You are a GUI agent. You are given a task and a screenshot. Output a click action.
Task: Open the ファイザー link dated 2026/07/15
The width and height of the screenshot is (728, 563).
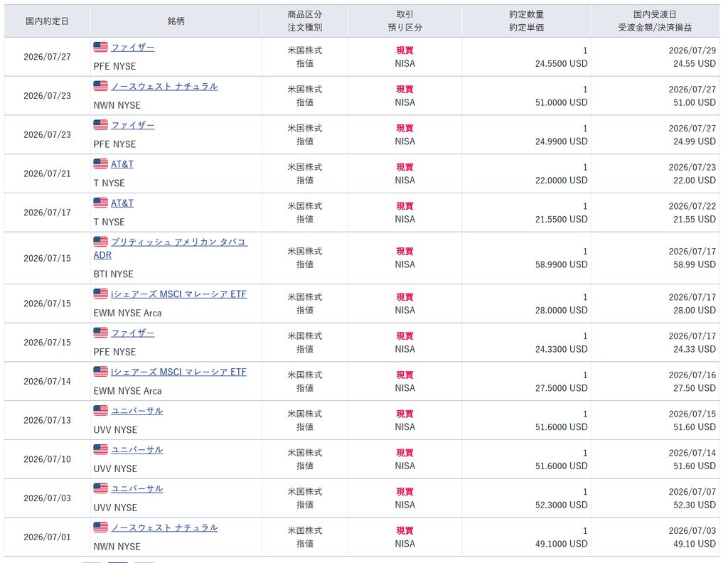pyautogui.click(x=133, y=333)
